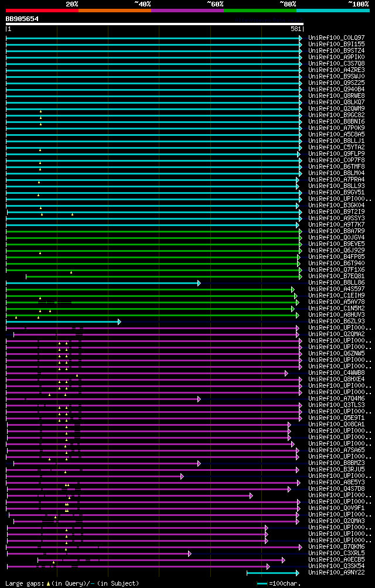
Task: Click the green hit label UniRef100_B8A7R9
Action: 336,231
